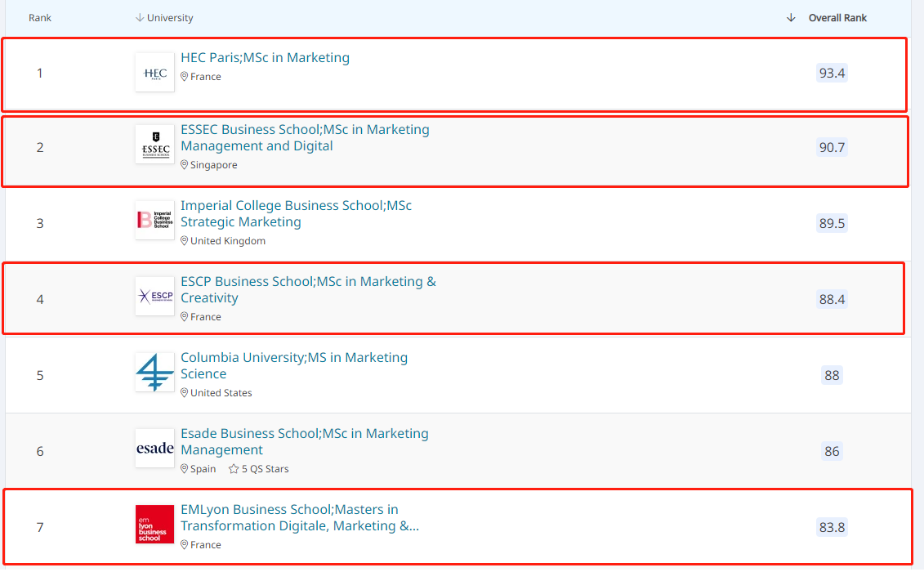Image resolution: width=924 pixels, height=572 pixels.
Task: Click the HEC Paris logo
Action: click(154, 73)
